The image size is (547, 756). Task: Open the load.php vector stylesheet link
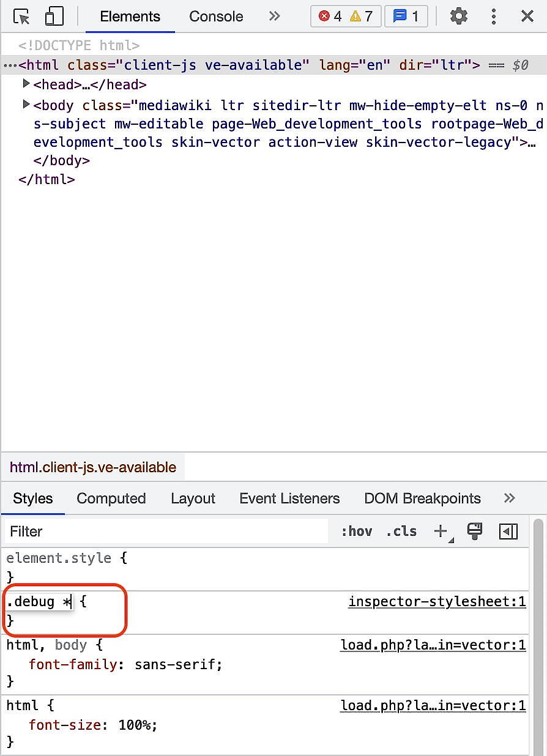[x=433, y=645]
